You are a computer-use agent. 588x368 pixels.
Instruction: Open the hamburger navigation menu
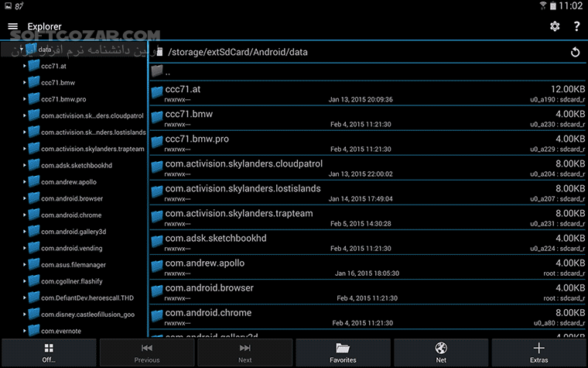(12, 26)
